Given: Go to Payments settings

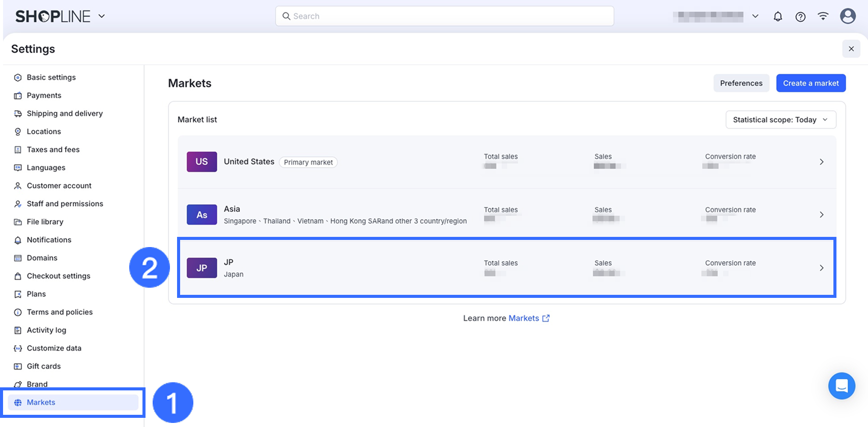Looking at the screenshot, I should point(44,96).
